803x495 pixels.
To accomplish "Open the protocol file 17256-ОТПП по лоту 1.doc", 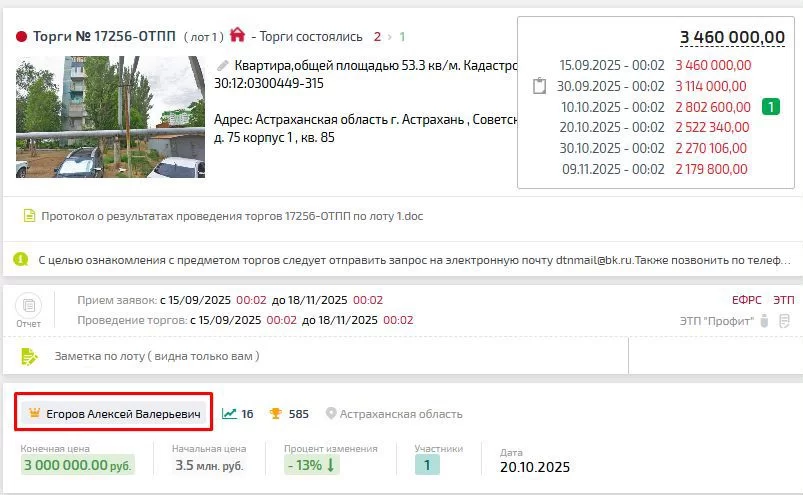I will 232,216.
